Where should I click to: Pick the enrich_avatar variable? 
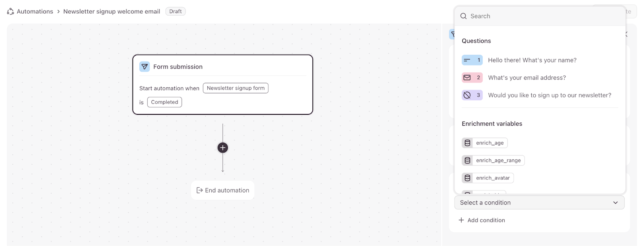(x=493, y=178)
